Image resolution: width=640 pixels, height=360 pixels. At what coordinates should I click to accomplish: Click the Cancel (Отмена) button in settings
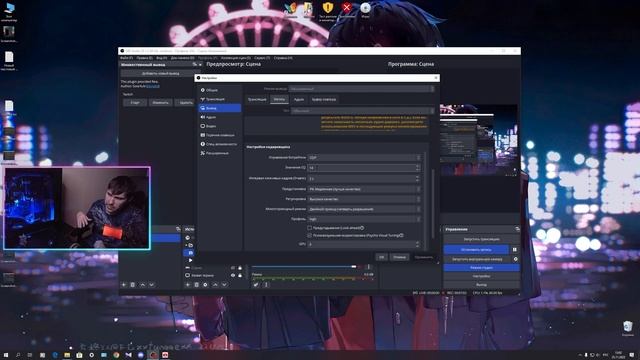(x=399, y=257)
